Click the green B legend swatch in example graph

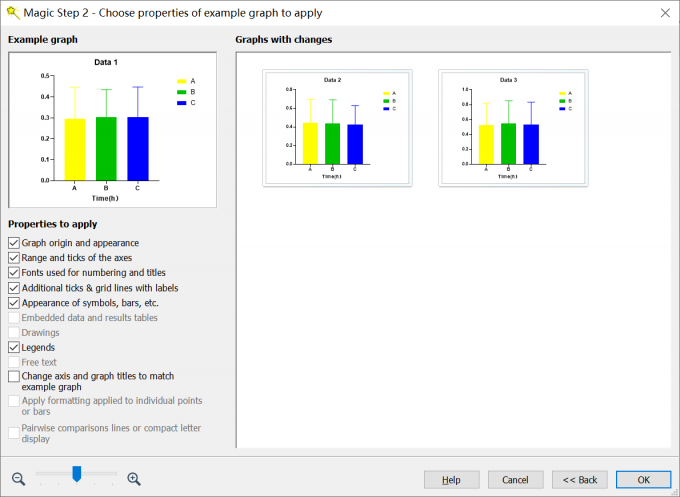coord(182,92)
